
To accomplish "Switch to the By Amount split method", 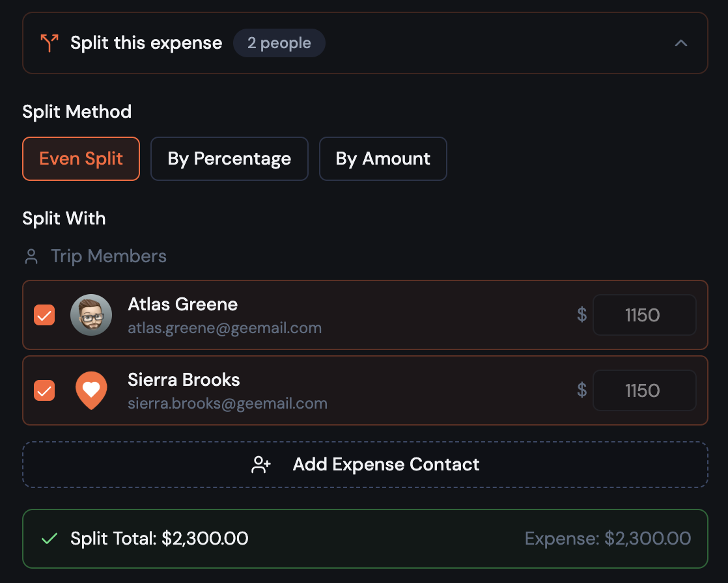I will click(x=382, y=159).
